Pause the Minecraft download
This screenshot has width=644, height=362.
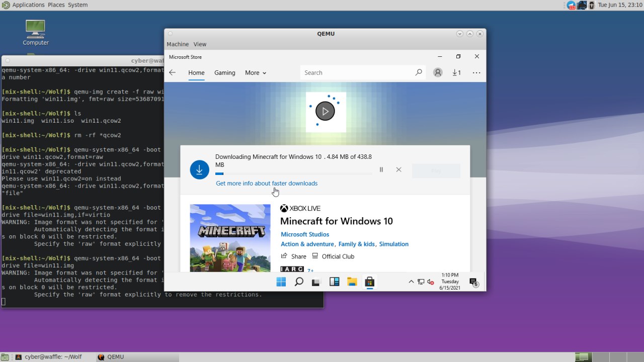(381, 169)
